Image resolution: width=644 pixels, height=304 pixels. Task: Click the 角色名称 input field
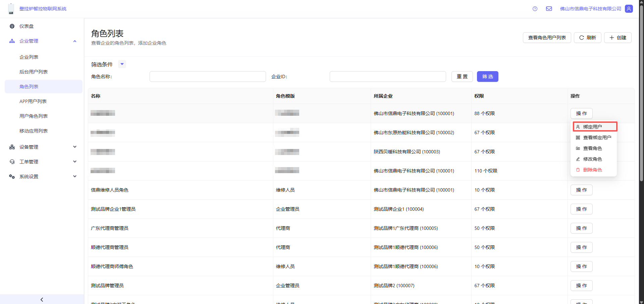[x=208, y=77]
